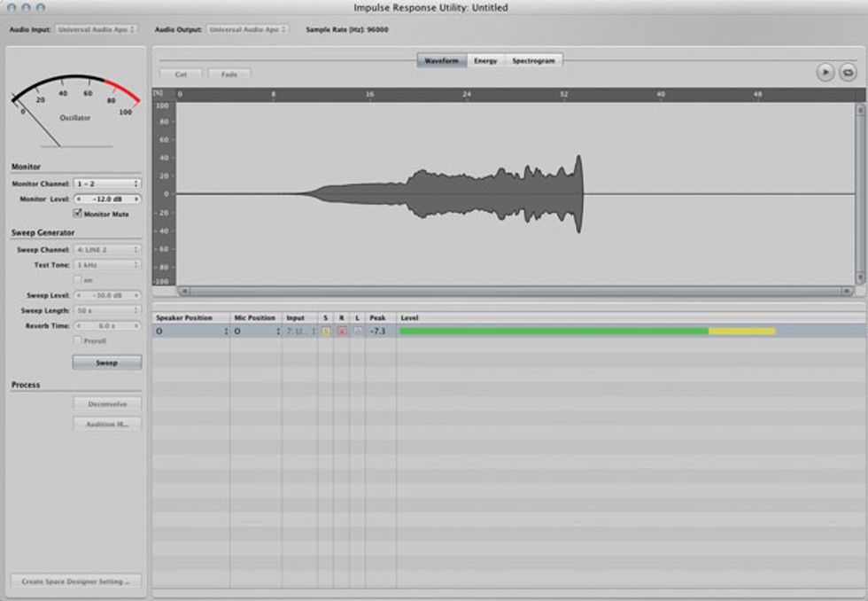Toggle the loop playback button
Viewport: 868px width, 601px height.
[848, 72]
